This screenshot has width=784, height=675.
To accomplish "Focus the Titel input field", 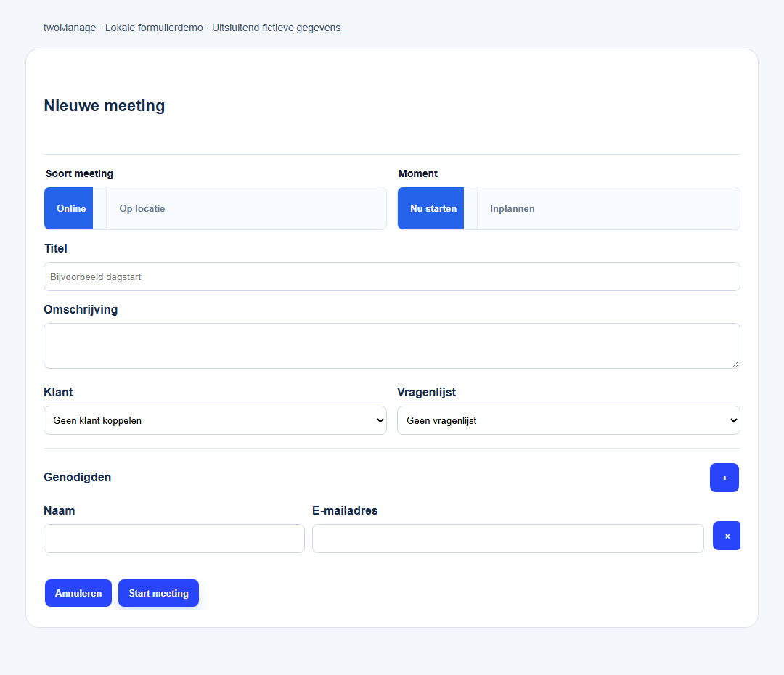I will [391, 277].
